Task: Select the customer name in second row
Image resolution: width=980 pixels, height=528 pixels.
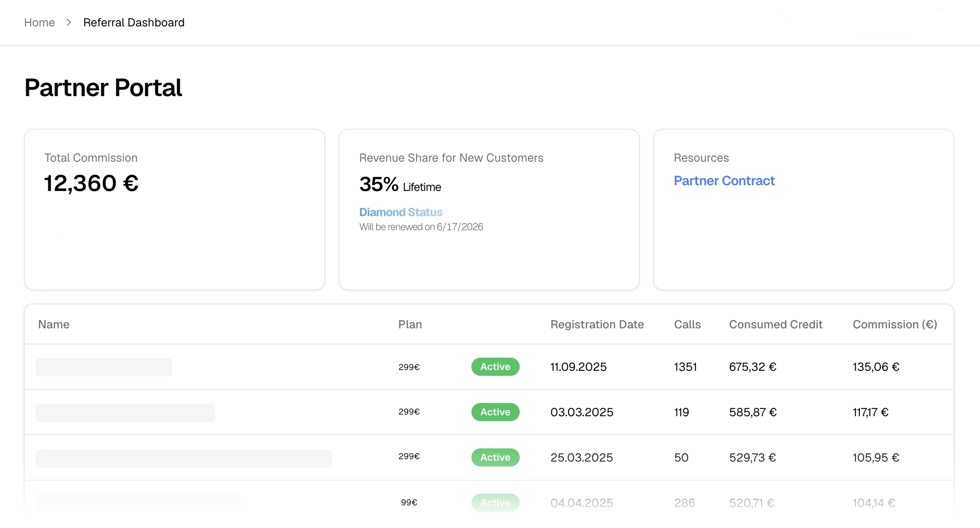Action: 125,412
